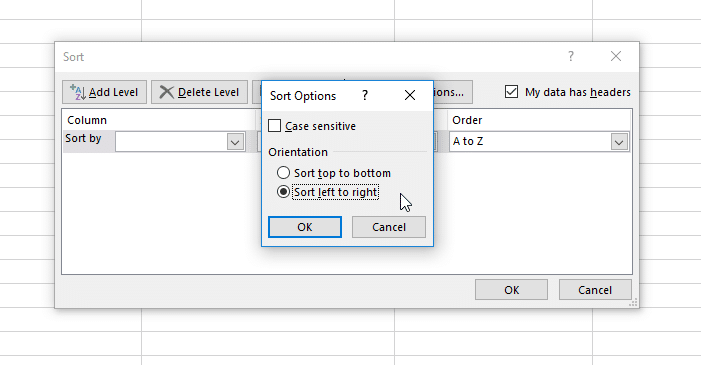
Task: Cancel the Sort Options dialog
Action: (x=389, y=227)
